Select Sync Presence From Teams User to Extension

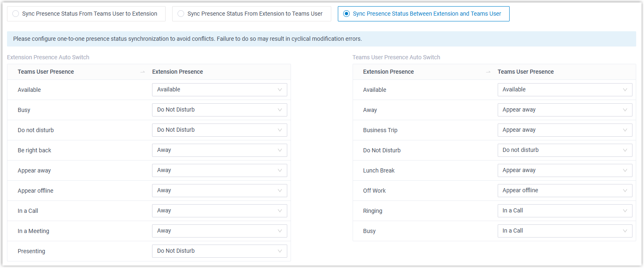[16, 14]
